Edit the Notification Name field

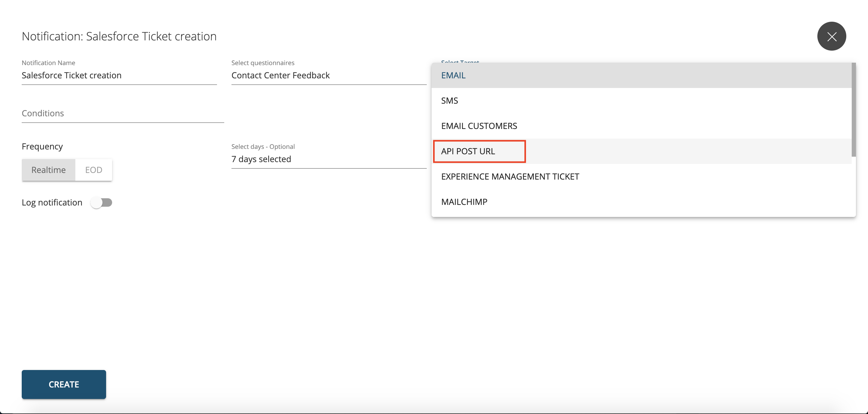coord(119,75)
